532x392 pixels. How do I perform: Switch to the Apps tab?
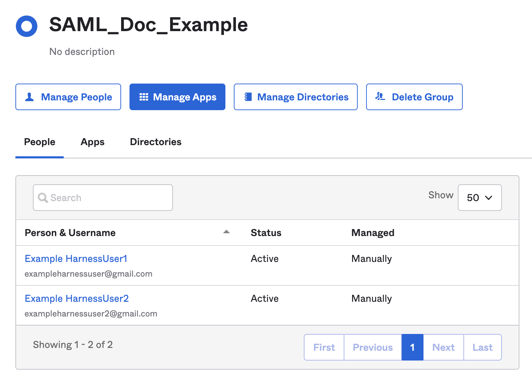92,142
